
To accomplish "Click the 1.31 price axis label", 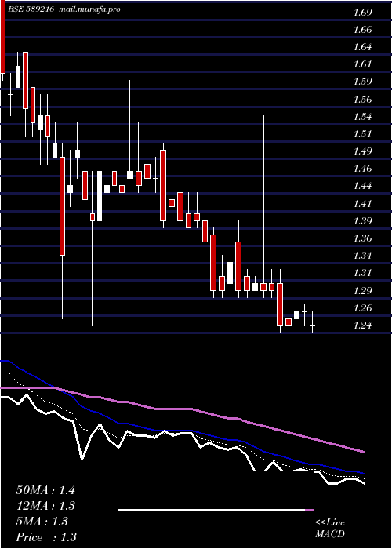I will coord(362,274).
